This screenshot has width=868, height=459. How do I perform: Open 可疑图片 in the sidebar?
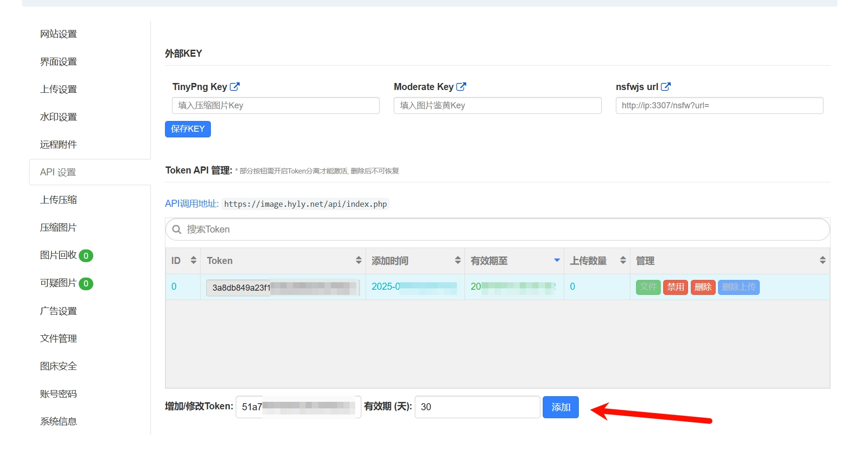59,283
